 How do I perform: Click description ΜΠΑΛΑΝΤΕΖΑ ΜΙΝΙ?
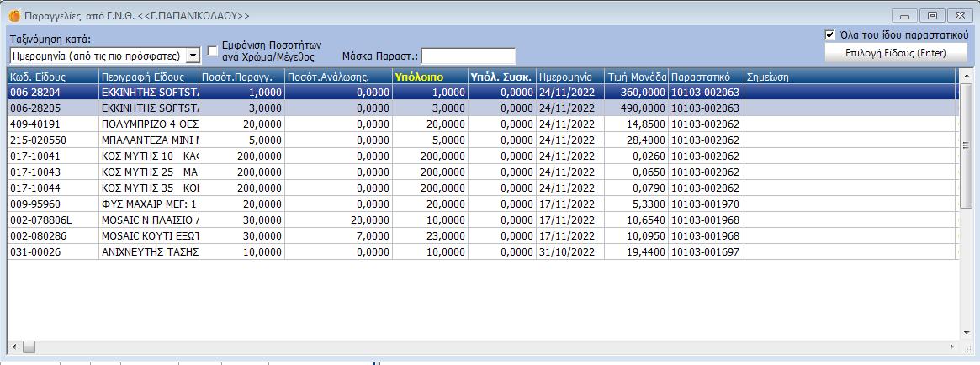point(150,140)
